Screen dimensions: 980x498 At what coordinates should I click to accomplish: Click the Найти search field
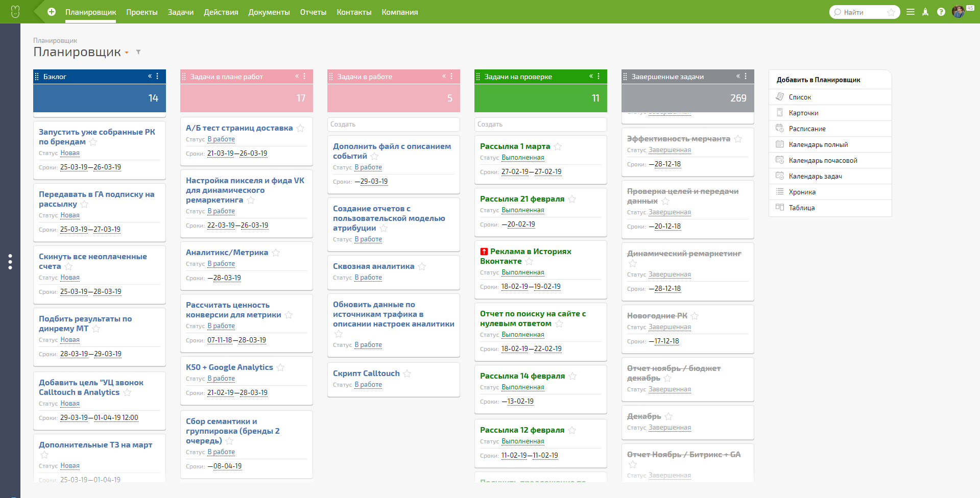[x=864, y=12]
